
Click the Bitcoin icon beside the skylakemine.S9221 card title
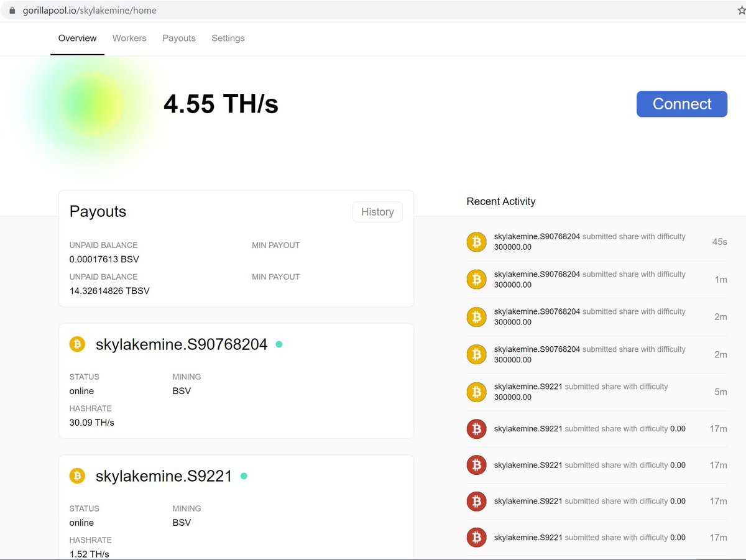click(77, 476)
